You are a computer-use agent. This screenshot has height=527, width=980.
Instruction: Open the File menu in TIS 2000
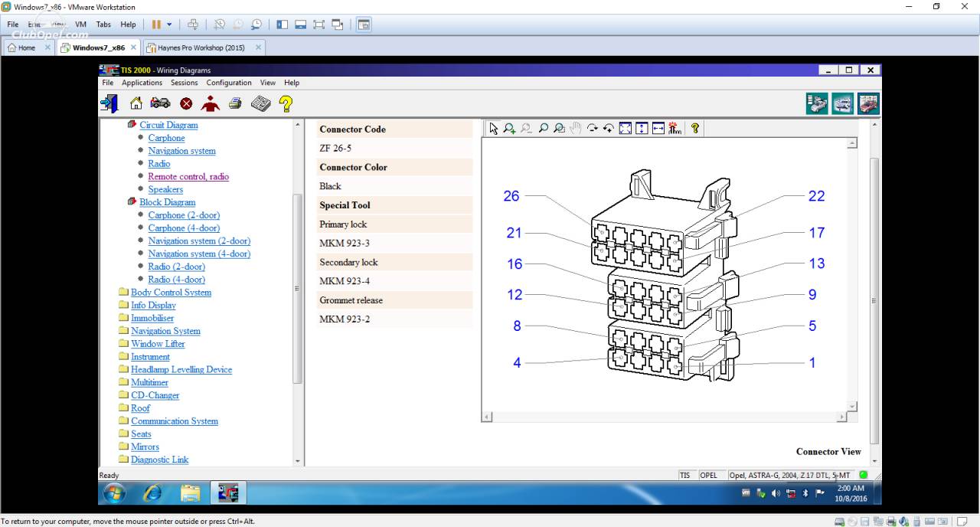pyautogui.click(x=108, y=83)
